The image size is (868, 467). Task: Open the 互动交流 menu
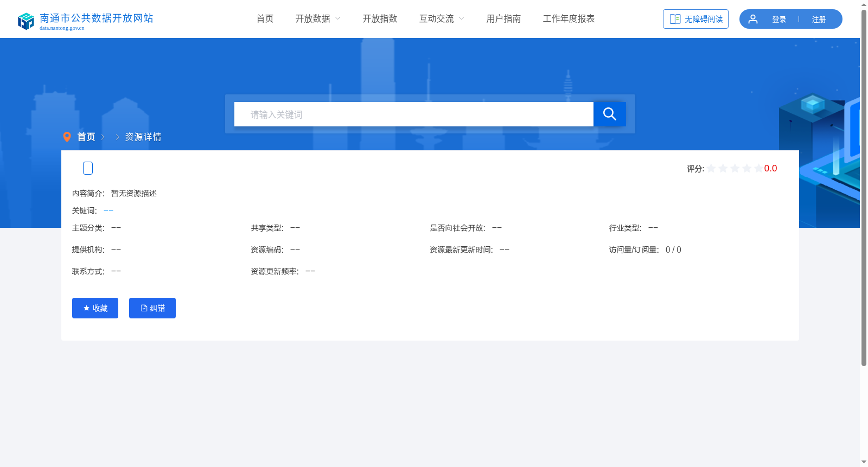436,18
